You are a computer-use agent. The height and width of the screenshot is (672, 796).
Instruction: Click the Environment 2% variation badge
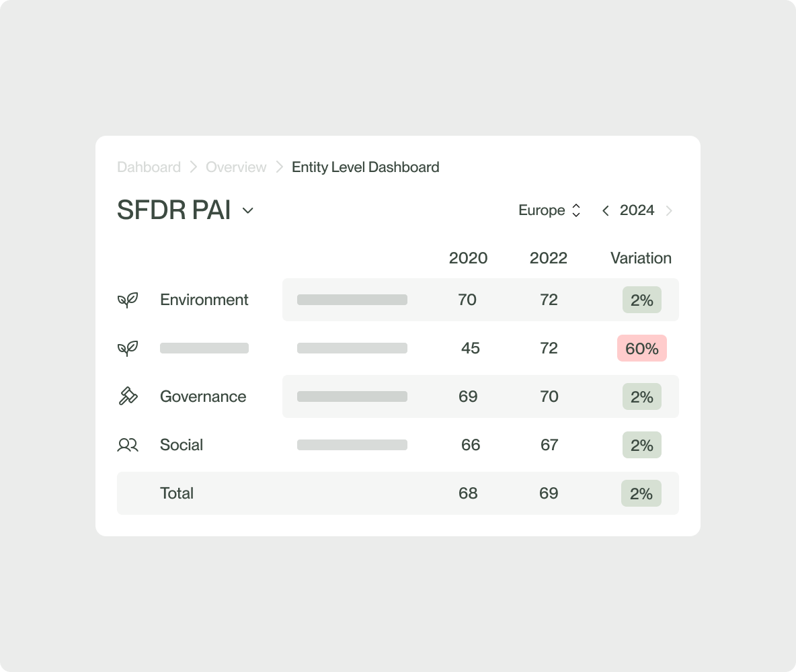641,300
